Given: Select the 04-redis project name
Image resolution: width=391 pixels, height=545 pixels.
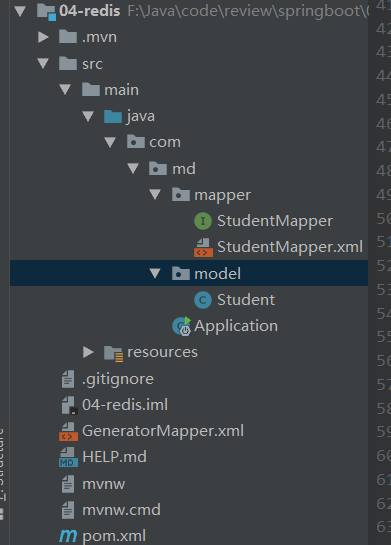Looking at the screenshot, I should tap(90, 11).
